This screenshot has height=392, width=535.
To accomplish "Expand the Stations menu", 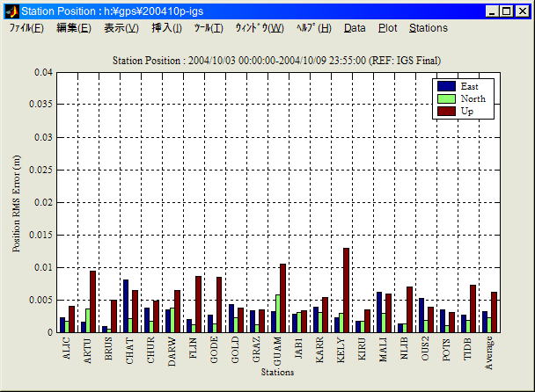I will coord(429,28).
